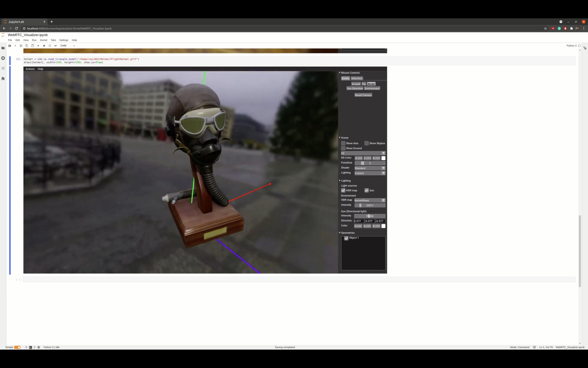Select the Arcball mouse control mode

[x=356, y=84]
